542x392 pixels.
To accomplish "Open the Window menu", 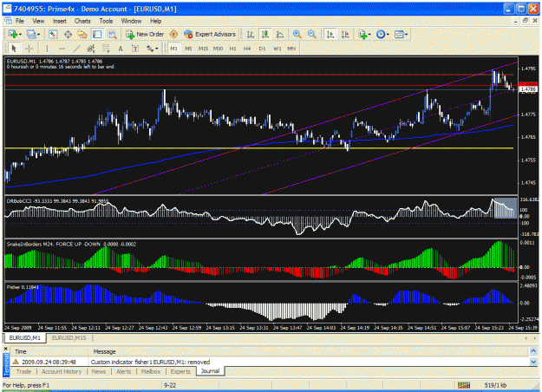I will click(x=131, y=21).
